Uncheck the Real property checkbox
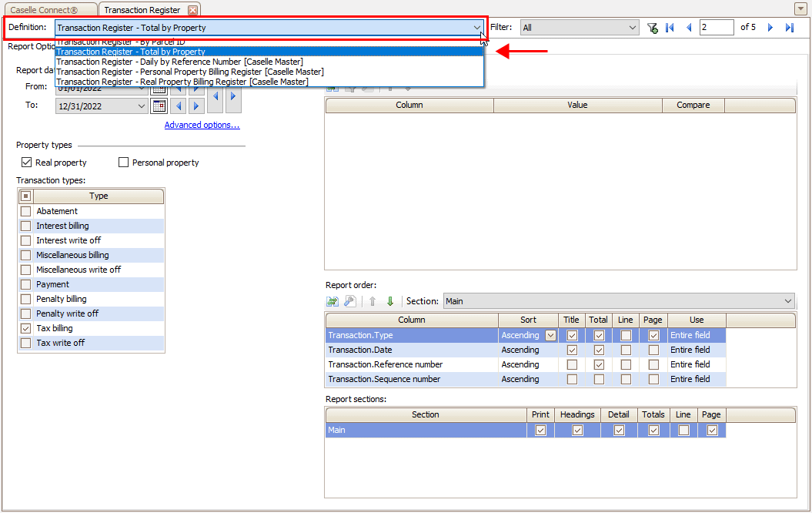The width and height of the screenshot is (812, 513). click(26, 162)
